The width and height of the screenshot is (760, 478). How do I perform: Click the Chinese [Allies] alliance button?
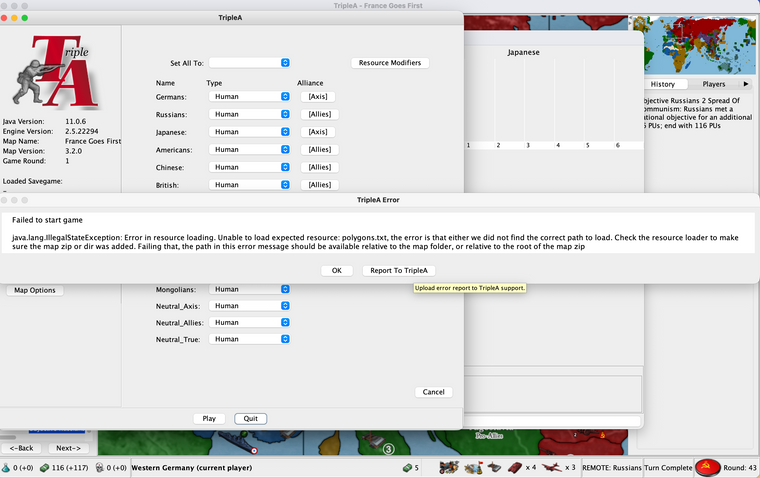320,167
